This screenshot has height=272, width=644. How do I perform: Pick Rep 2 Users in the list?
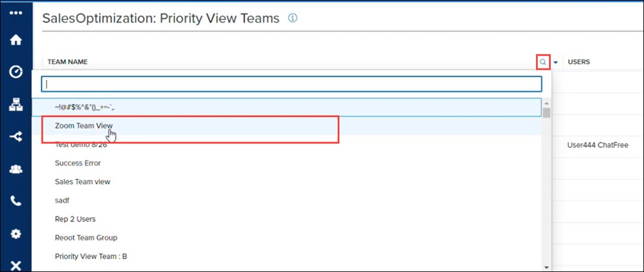click(75, 219)
